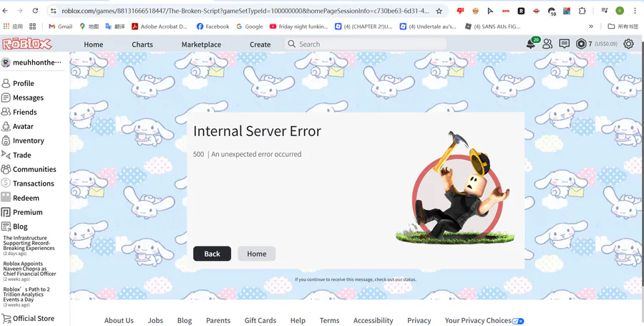Click the Roblox Search field
The height and width of the screenshot is (326, 644).
[x=366, y=44]
